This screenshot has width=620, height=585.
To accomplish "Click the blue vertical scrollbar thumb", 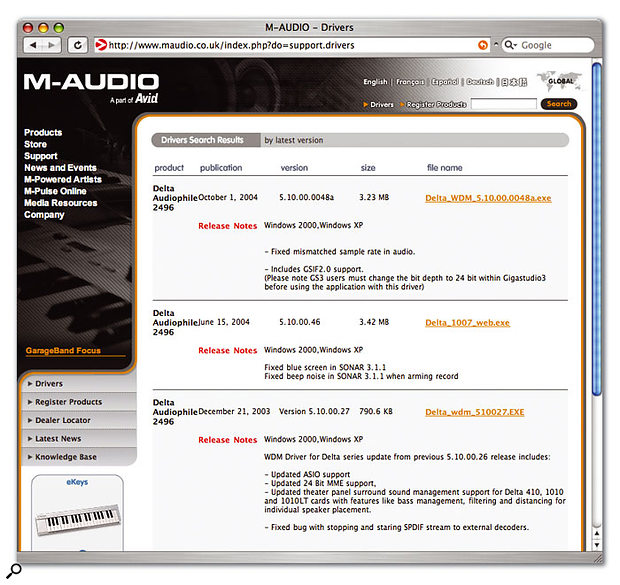I will click(597, 229).
